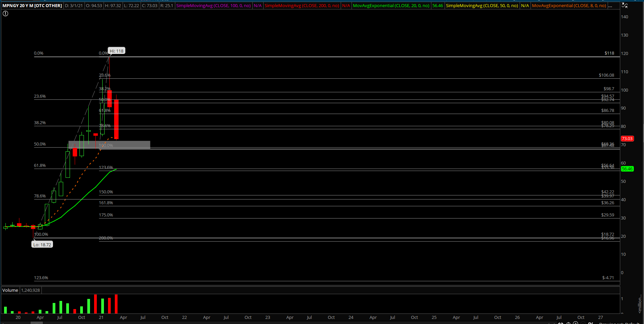Click the $98.7 Fibonacci price label
Image resolution: width=644 pixels, height=324 pixels.
609,89
